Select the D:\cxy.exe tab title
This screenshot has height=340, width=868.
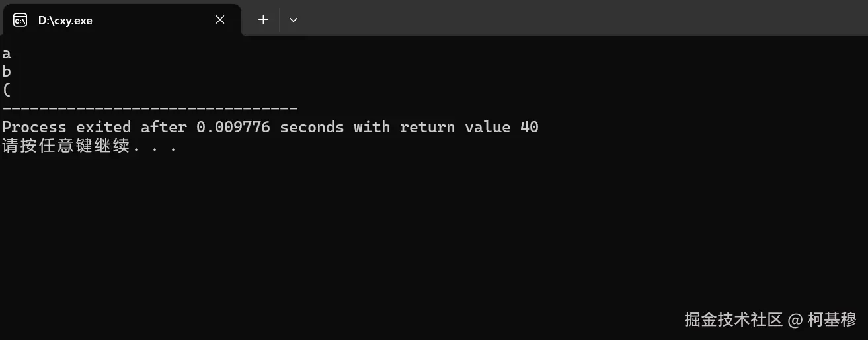point(65,21)
